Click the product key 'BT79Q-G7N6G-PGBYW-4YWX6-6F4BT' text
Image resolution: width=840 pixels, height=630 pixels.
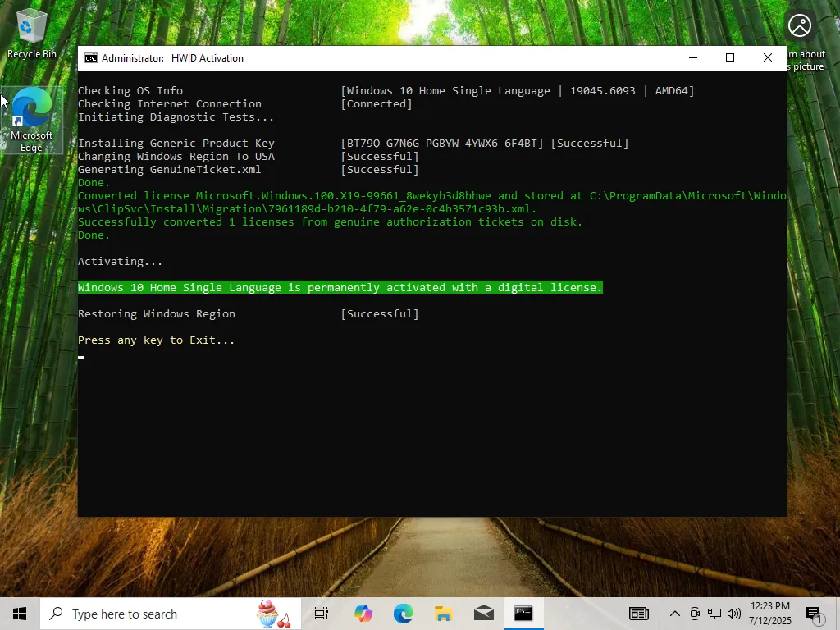pyautogui.click(x=442, y=144)
